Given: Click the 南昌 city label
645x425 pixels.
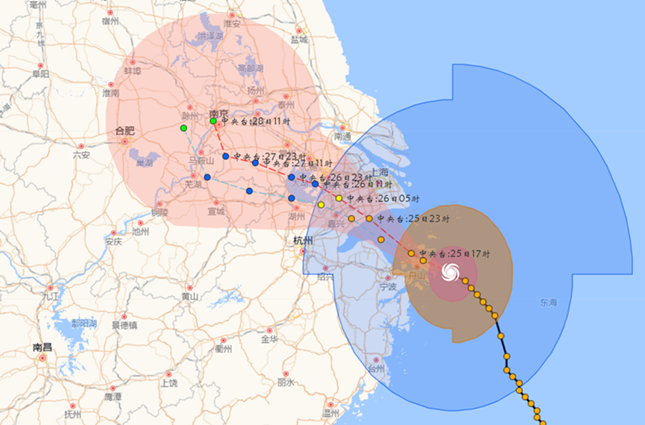Looking at the screenshot, I should (x=42, y=347).
